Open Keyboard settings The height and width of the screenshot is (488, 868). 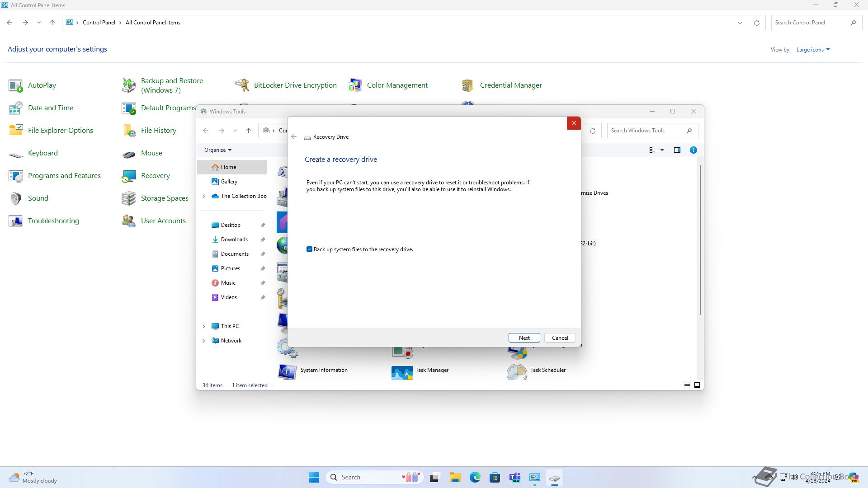pyautogui.click(x=42, y=153)
